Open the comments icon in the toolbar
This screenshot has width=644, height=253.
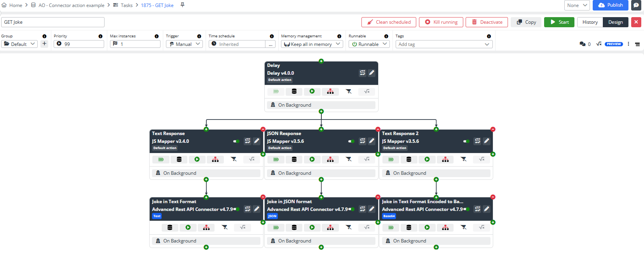click(x=582, y=44)
